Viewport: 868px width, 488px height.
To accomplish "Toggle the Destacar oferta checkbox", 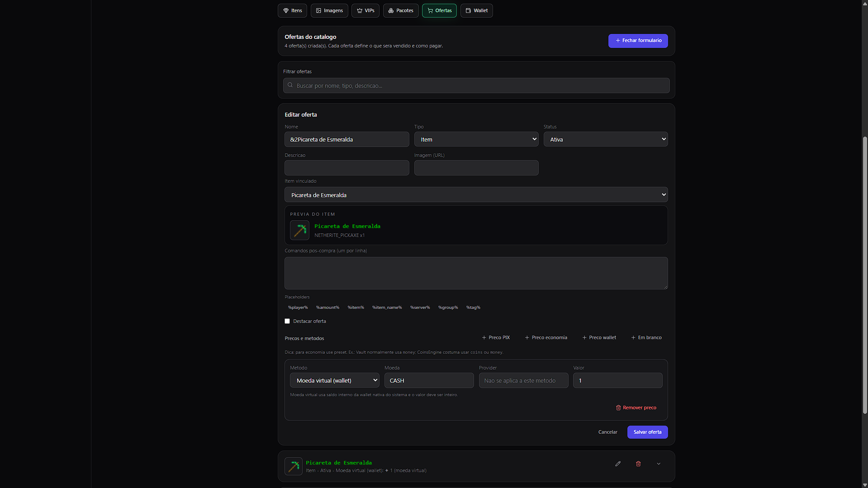I will point(287,321).
